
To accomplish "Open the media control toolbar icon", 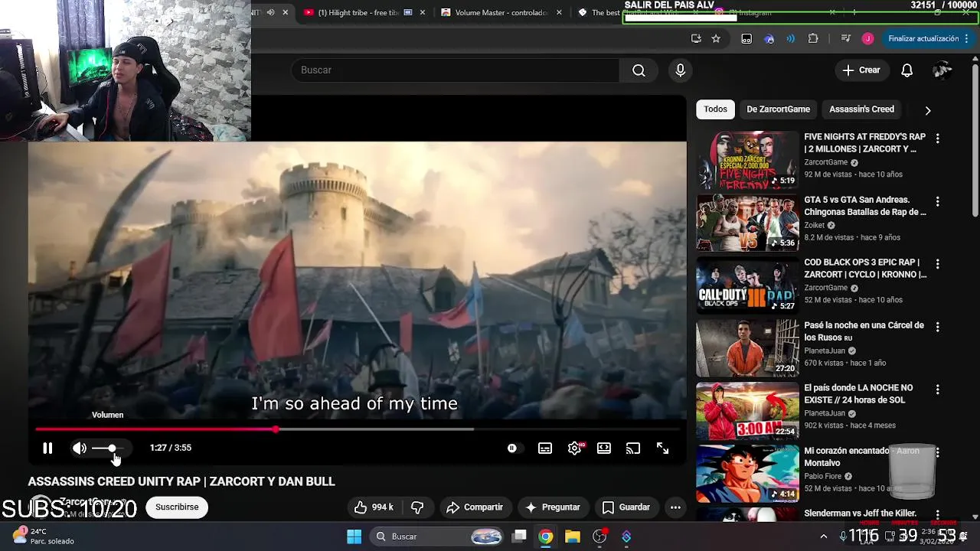I will (846, 39).
